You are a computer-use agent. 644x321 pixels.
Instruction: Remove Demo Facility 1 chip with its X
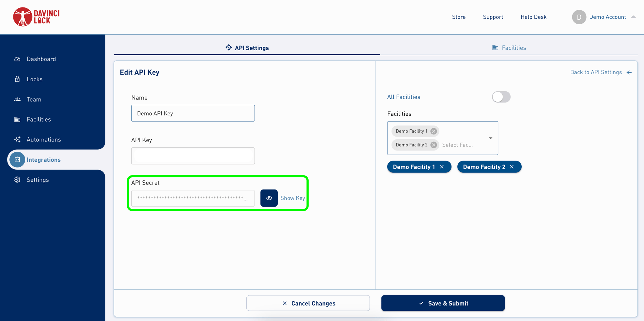(x=433, y=131)
